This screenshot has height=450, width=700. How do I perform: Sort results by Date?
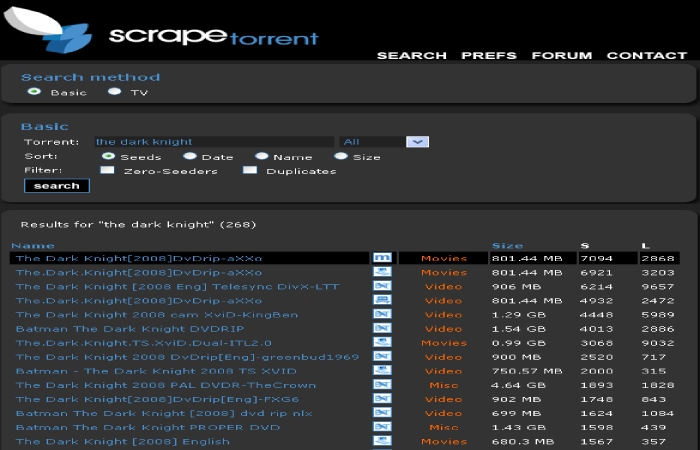190,156
